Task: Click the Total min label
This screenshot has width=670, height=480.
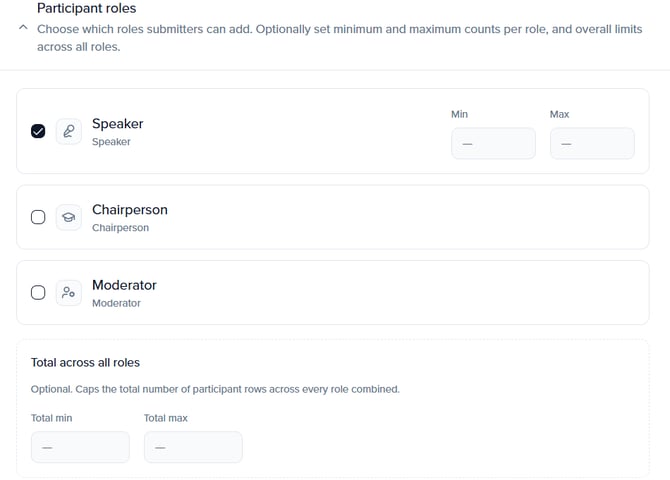Action: 51,418
